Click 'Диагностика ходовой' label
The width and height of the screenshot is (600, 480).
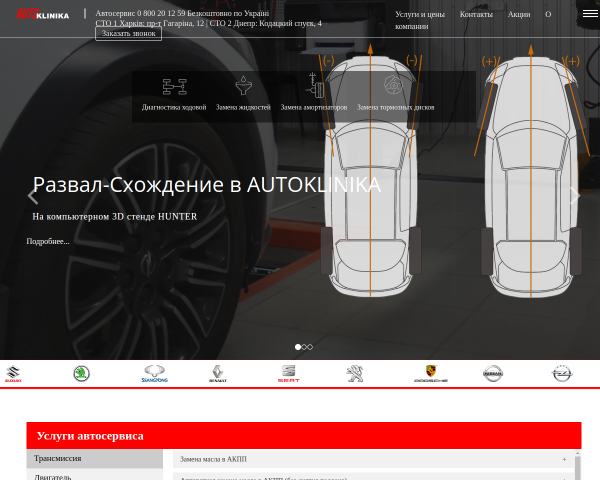point(174,107)
